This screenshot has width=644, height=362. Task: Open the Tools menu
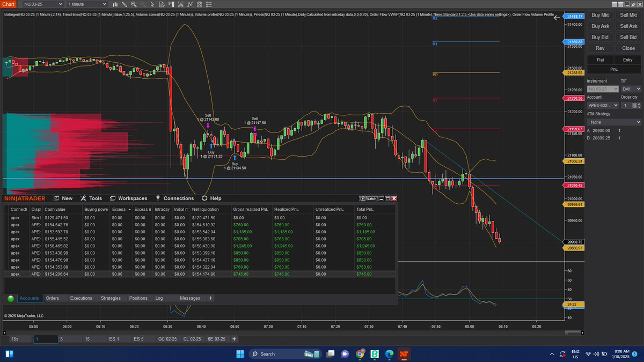[x=91, y=198]
